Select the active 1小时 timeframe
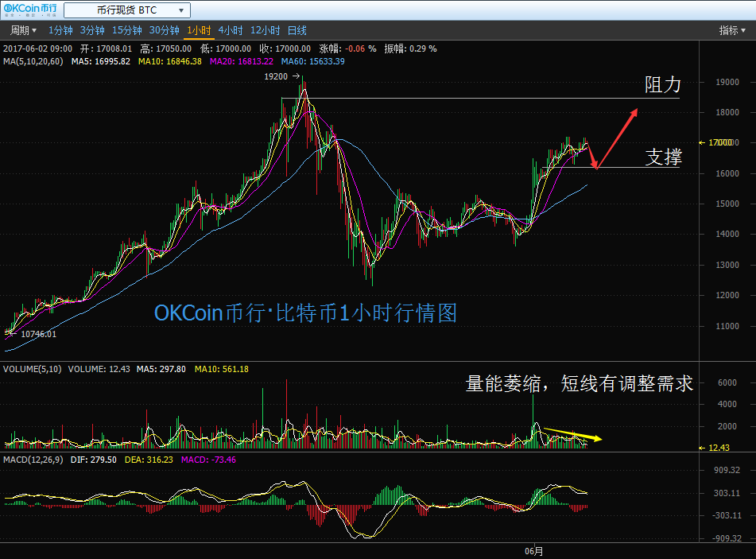Viewport: 756px width, 559px height. [x=198, y=30]
